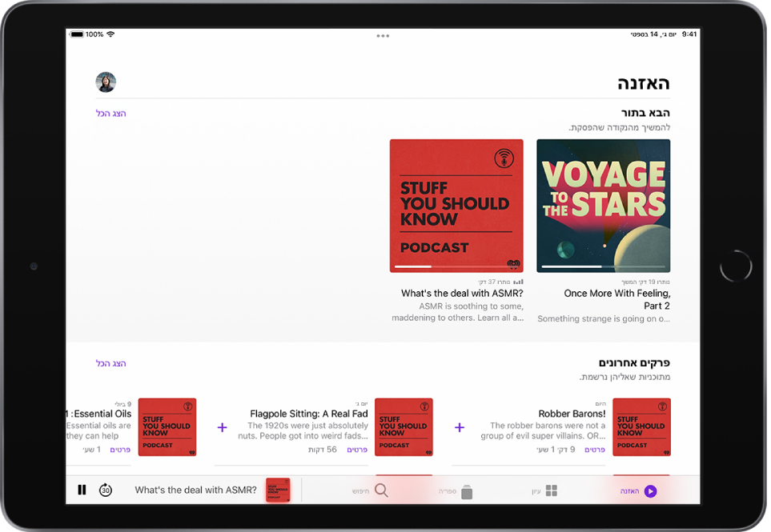Screen dimensions: 771x532
Task: Open mini player artwork thumbnail
Action: pos(278,490)
